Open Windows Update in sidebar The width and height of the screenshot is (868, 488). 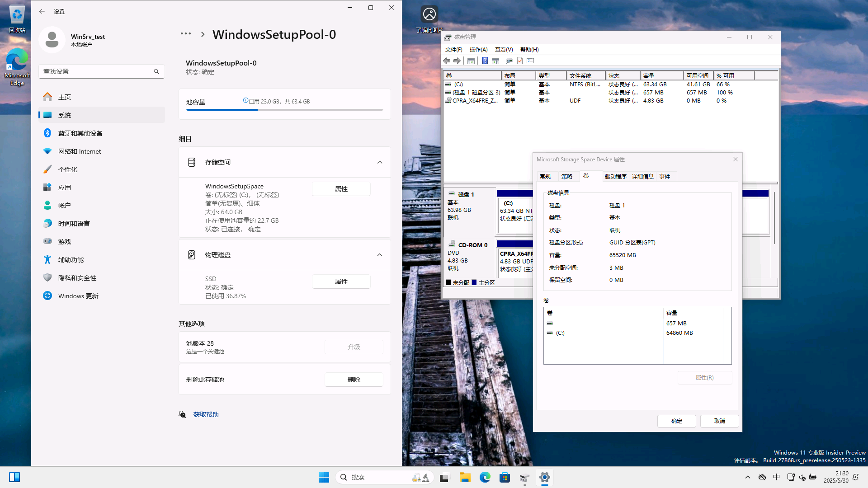102,296
